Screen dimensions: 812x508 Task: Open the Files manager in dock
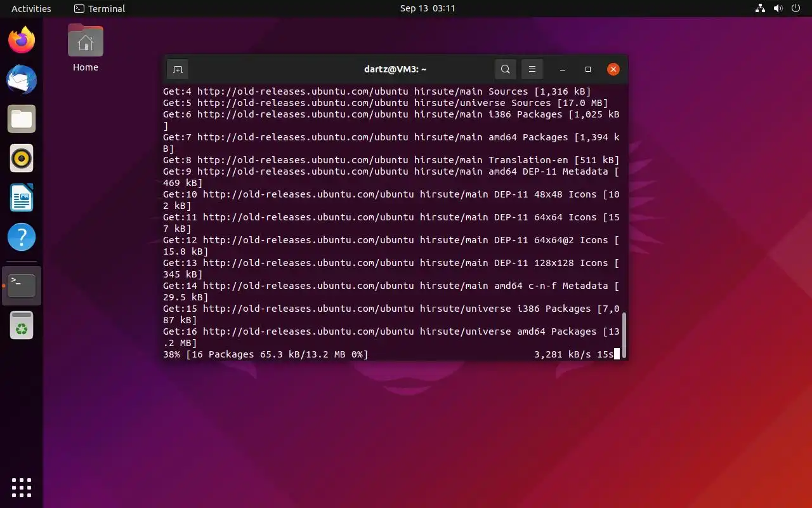pos(22,119)
